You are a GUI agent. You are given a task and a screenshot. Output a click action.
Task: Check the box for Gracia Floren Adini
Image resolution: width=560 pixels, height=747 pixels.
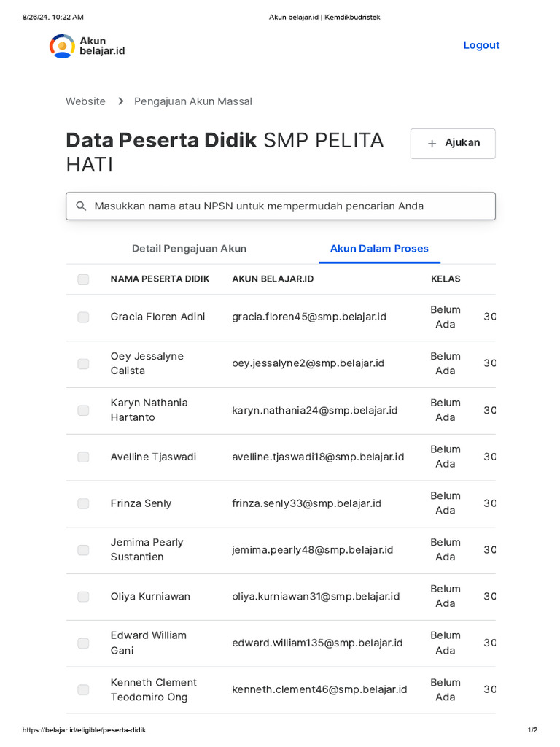(x=83, y=317)
